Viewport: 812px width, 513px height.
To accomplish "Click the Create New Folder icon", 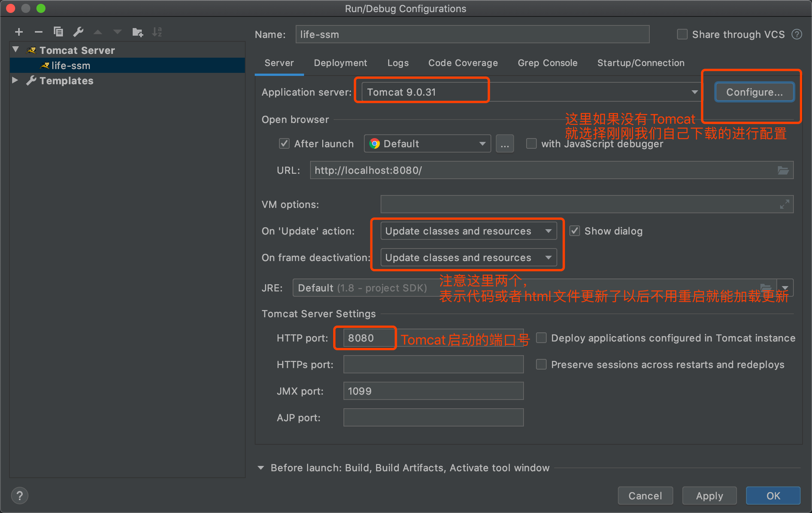I will pyautogui.click(x=137, y=32).
